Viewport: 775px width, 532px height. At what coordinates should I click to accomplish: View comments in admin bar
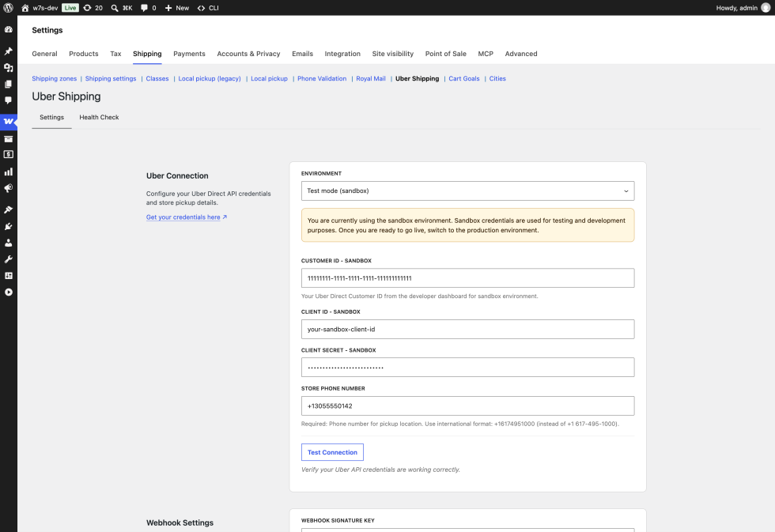click(149, 8)
